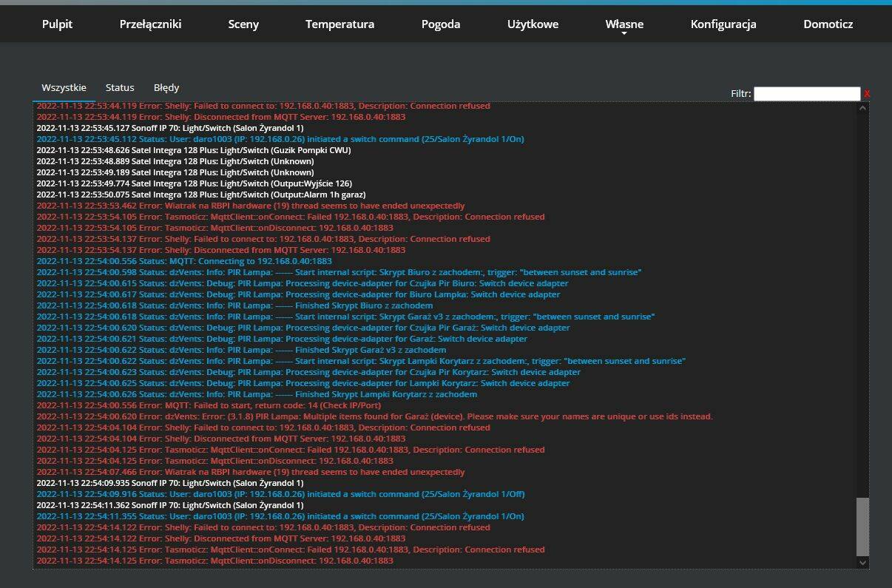This screenshot has height=588, width=892.
Task: Open the Pogoda weather page
Action: pos(441,24)
